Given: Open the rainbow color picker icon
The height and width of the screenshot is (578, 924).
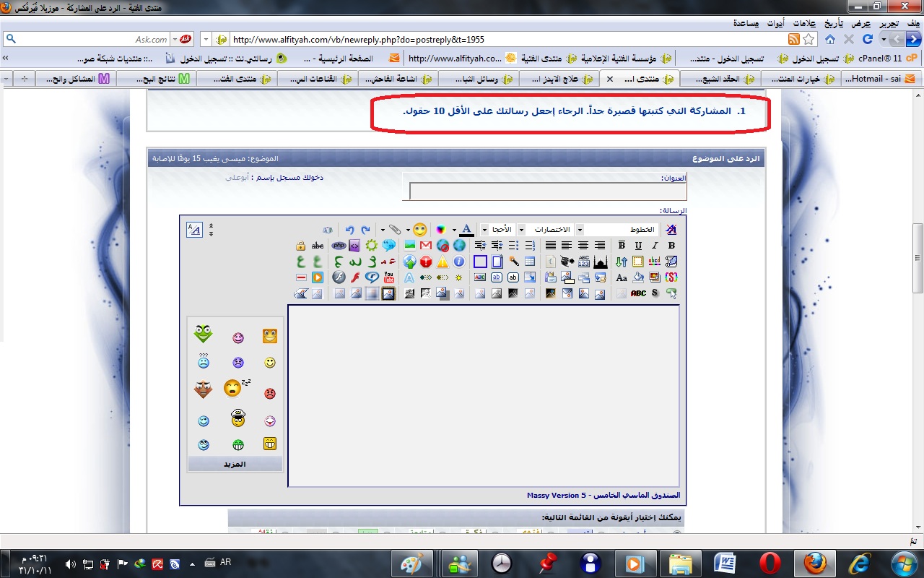Looking at the screenshot, I should click(442, 230).
